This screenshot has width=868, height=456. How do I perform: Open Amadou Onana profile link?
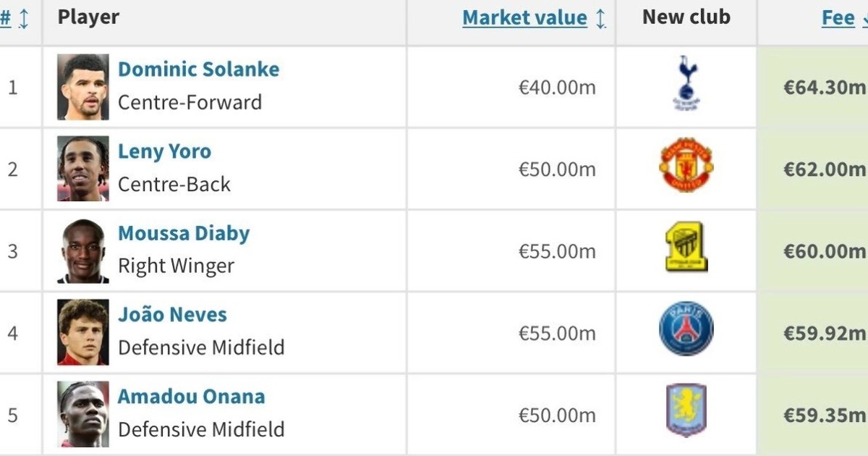(x=191, y=397)
